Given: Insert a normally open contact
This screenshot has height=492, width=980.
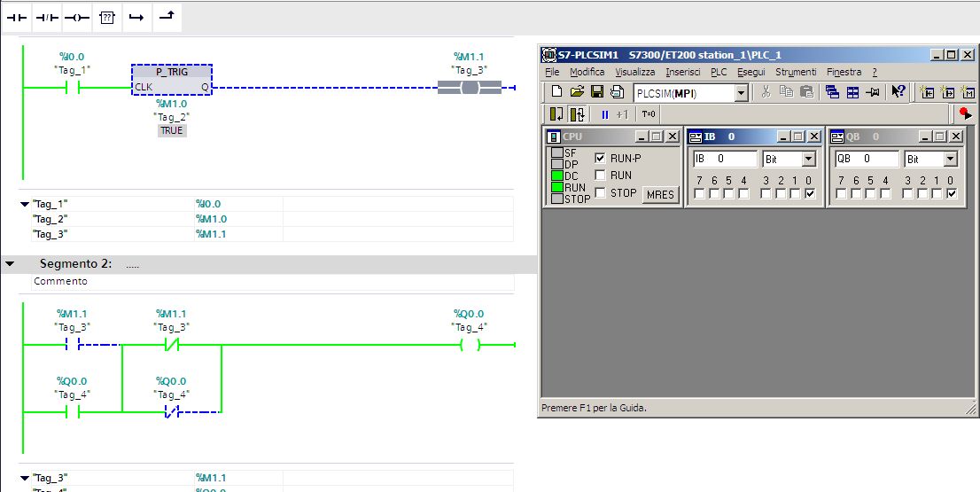Looking at the screenshot, I should pyautogui.click(x=19, y=16).
